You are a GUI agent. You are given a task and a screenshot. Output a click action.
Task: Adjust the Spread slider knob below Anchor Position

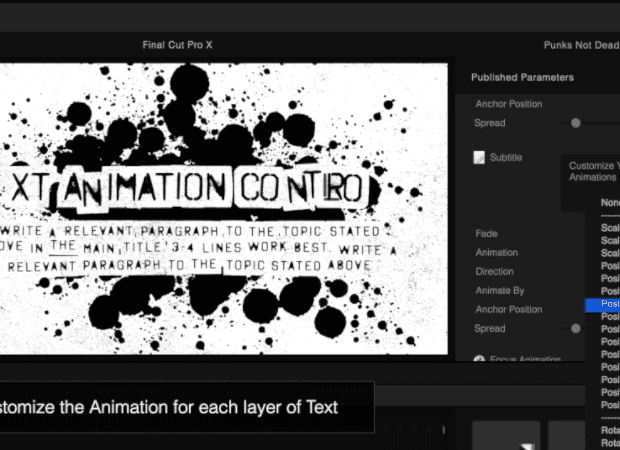click(576, 328)
